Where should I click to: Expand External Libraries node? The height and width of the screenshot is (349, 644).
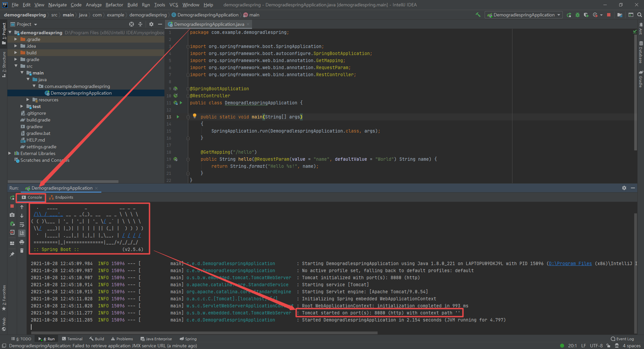click(x=9, y=153)
